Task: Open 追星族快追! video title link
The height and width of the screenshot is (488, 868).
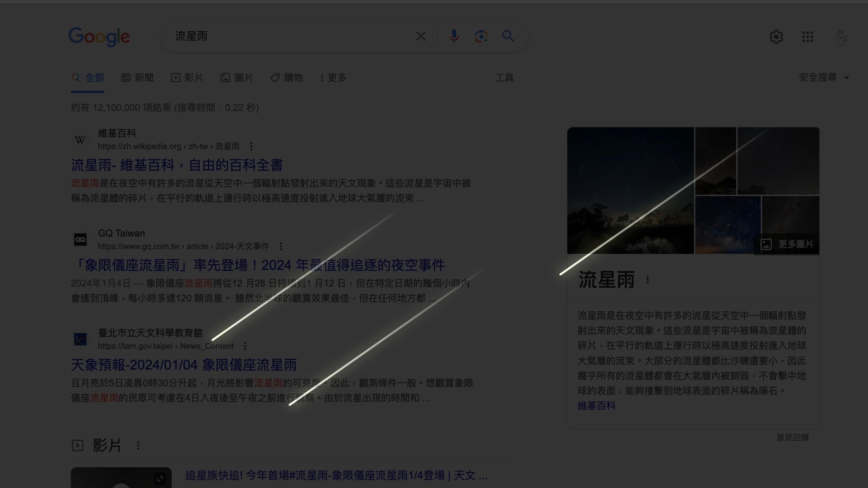Action: [336, 475]
